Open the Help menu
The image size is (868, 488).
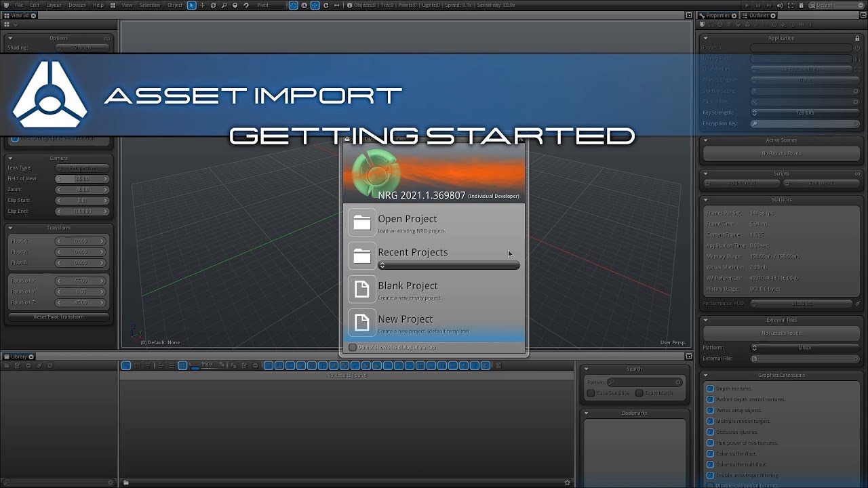98,5
